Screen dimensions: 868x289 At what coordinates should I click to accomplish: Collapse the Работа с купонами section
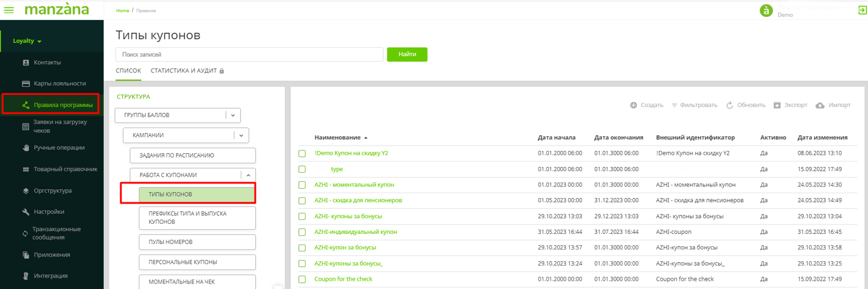248,175
